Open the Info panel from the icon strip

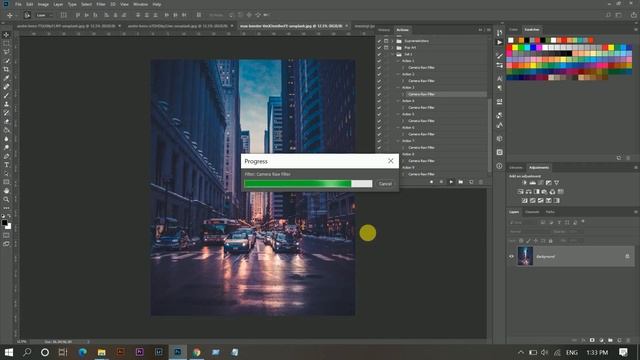[x=500, y=166]
